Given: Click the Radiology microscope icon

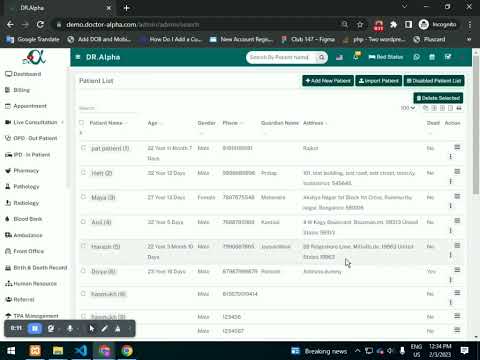Looking at the screenshot, I should [8, 203].
